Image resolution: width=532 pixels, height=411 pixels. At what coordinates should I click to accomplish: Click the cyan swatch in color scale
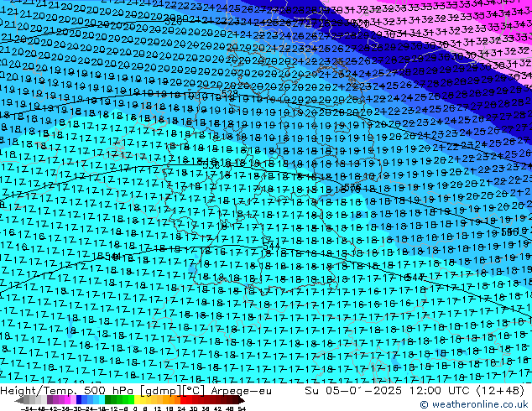(102, 400)
